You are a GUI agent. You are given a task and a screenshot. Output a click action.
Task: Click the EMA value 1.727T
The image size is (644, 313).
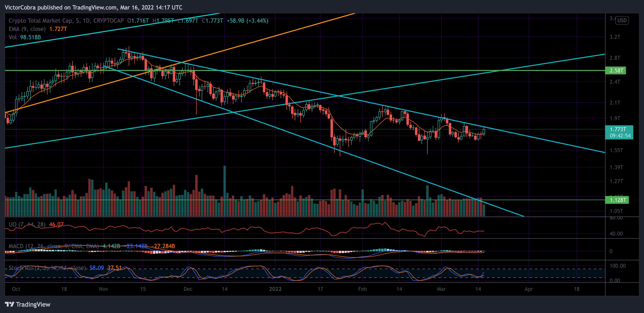58,29
